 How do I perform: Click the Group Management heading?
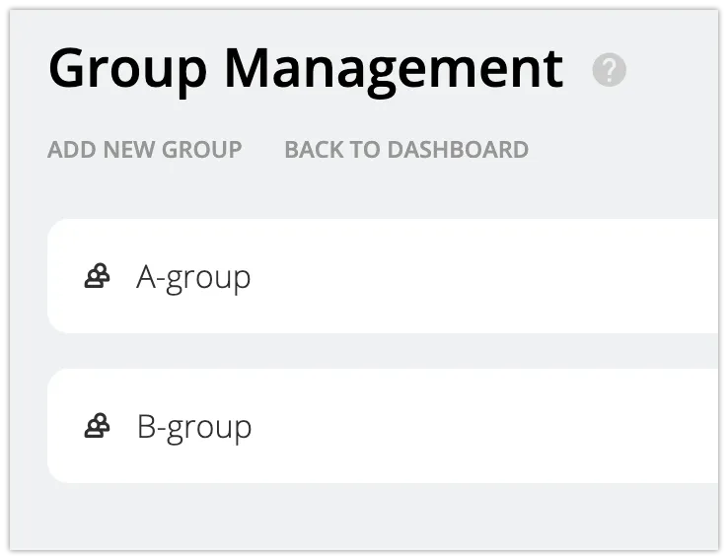tap(306, 69)
